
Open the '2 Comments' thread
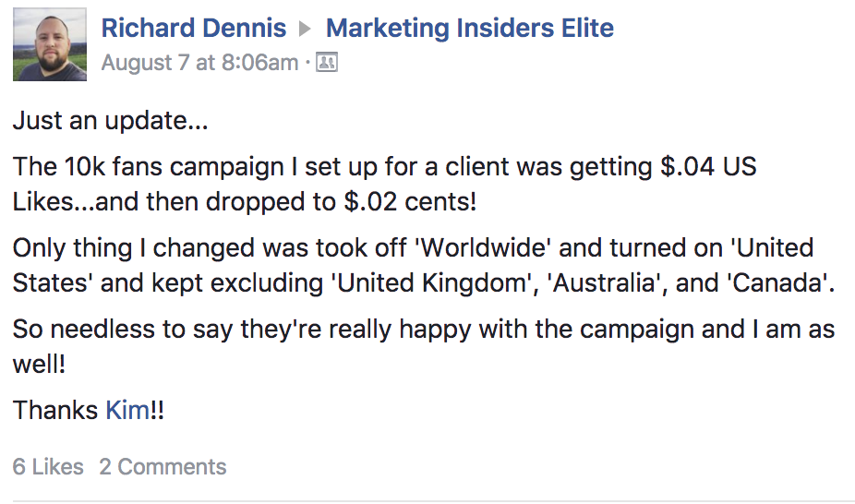click(163, 467)
